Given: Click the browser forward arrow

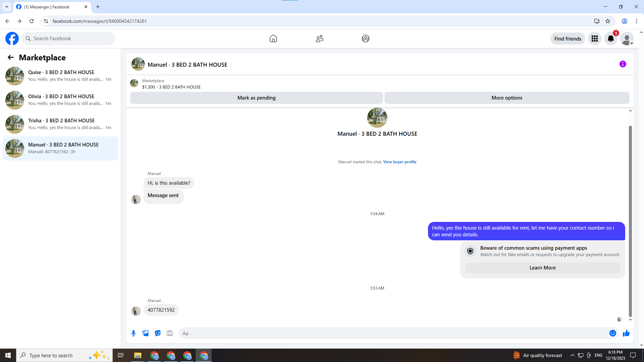Looking at the screenshot, I should 19,21.
